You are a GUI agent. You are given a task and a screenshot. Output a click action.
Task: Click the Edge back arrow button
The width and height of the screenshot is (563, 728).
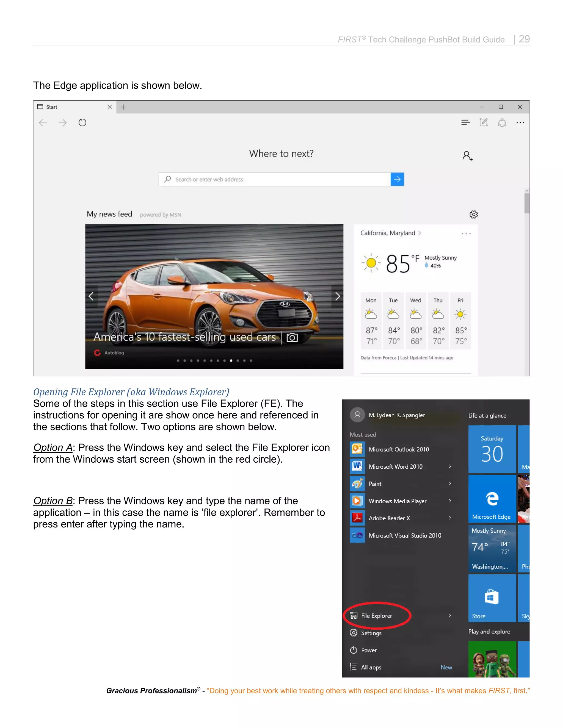coord(43,123)
